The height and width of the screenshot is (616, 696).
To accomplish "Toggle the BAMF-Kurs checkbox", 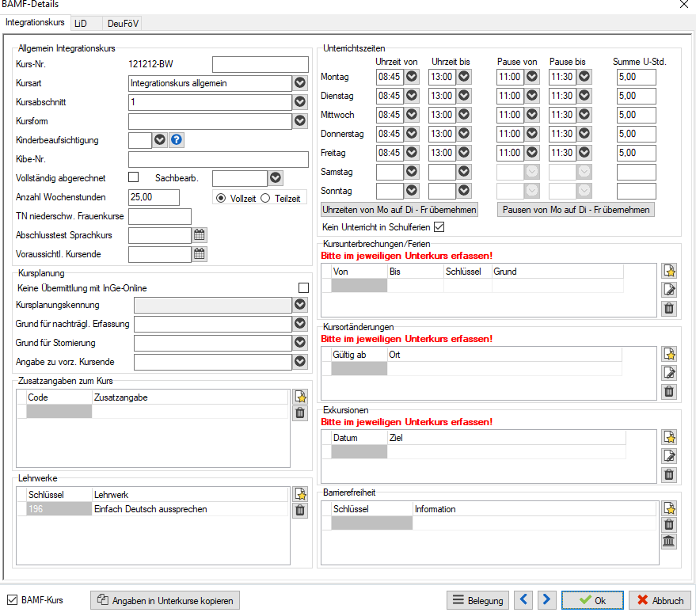I will (12, 600).
